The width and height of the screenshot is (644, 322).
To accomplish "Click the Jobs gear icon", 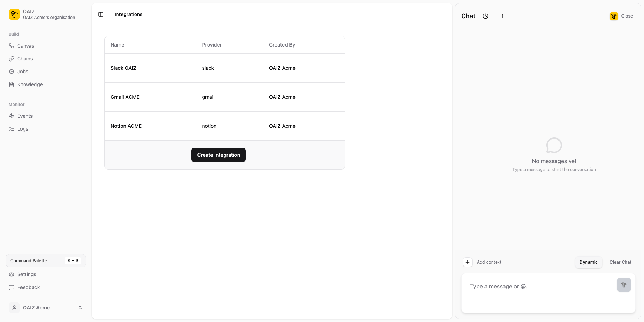I will pos(11,72).
